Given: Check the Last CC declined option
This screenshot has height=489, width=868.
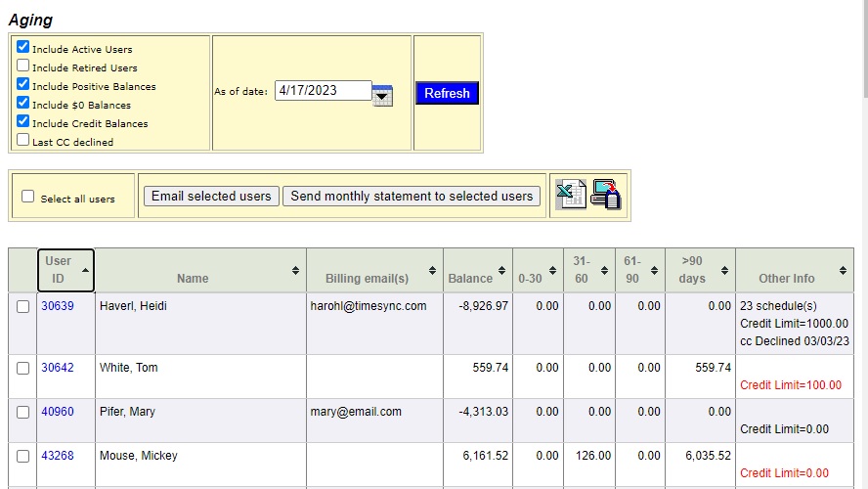Looking at the screenshot, I should [22, 140].
